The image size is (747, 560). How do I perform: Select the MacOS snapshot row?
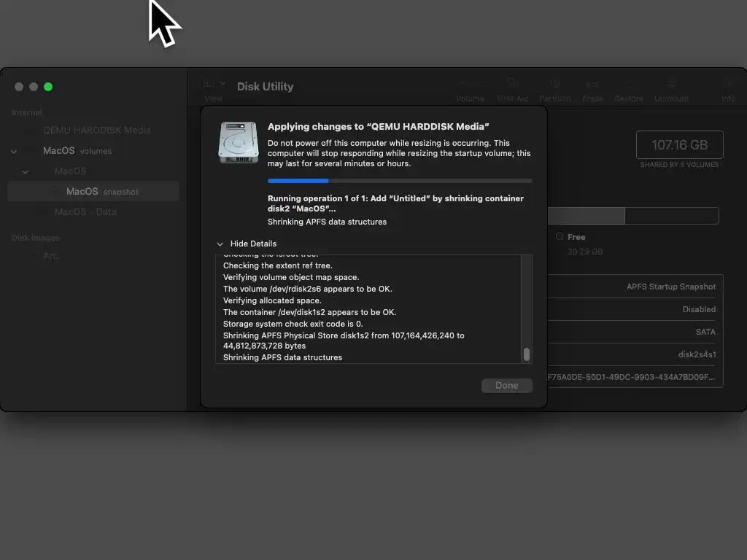93,192
